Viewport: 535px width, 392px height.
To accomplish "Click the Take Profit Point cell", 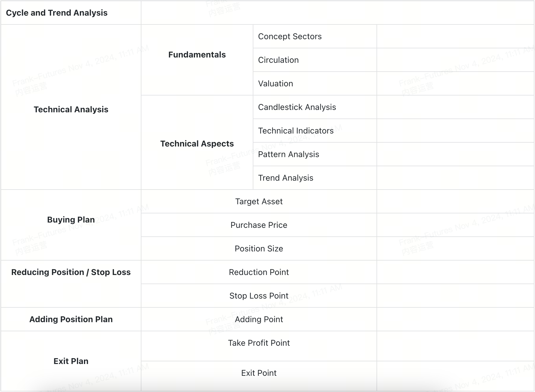I will pos(259,343).
